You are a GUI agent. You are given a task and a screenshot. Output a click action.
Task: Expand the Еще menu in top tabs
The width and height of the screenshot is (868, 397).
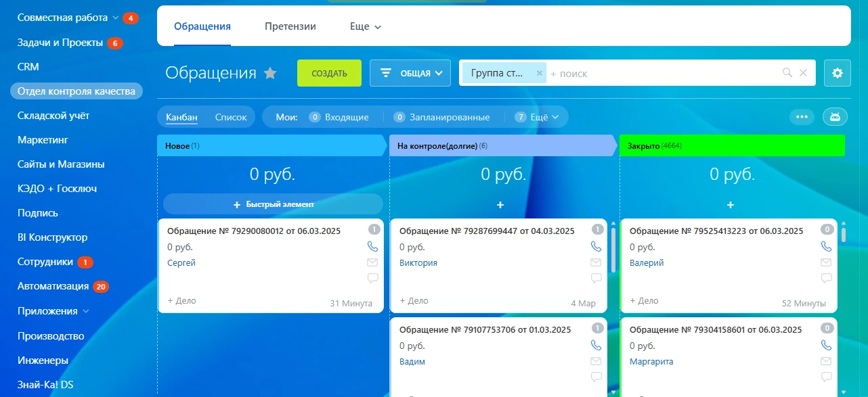tap(366, 27)
